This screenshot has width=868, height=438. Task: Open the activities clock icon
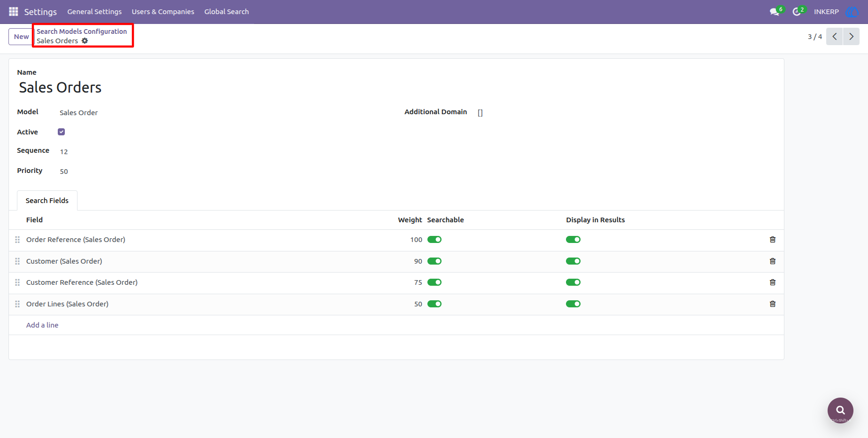click(797, 12)
